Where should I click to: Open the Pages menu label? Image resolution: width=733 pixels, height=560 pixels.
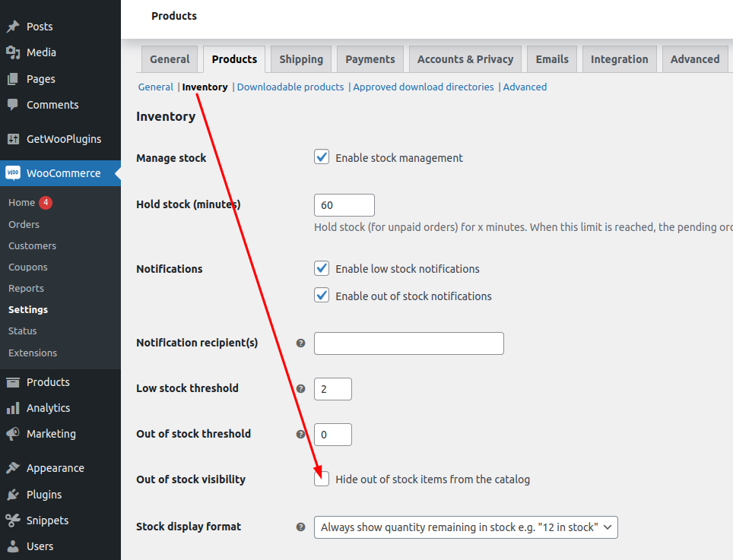click(40, 79)
